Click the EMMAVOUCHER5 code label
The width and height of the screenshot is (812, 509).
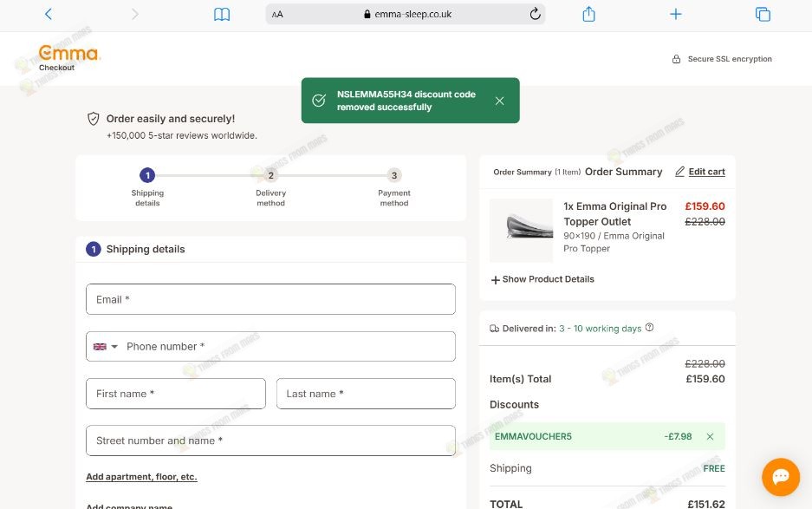click(x=534, y=436)
